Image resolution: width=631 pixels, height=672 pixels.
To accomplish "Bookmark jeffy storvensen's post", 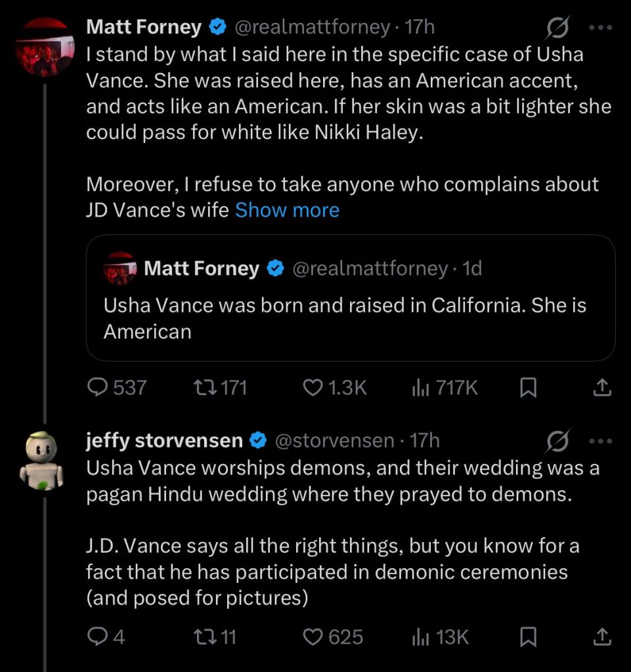I will tap(528, 637).
